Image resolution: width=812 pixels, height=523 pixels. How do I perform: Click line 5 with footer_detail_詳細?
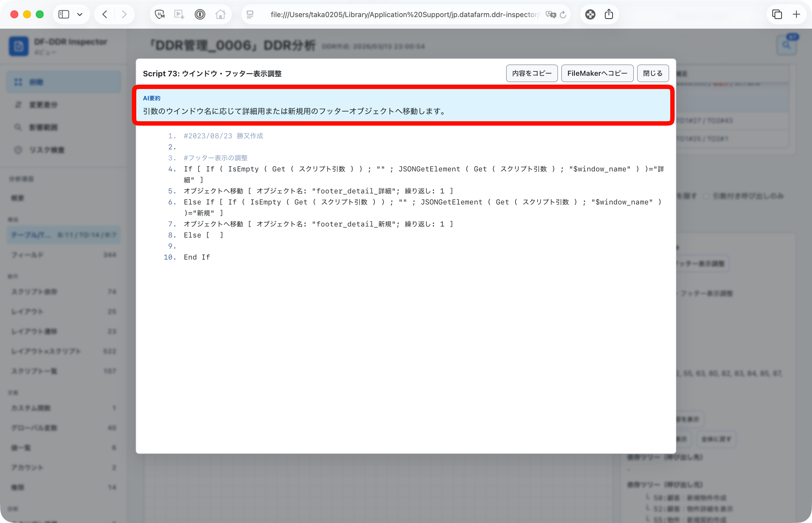pyautogui.click(x=318, y=191)
